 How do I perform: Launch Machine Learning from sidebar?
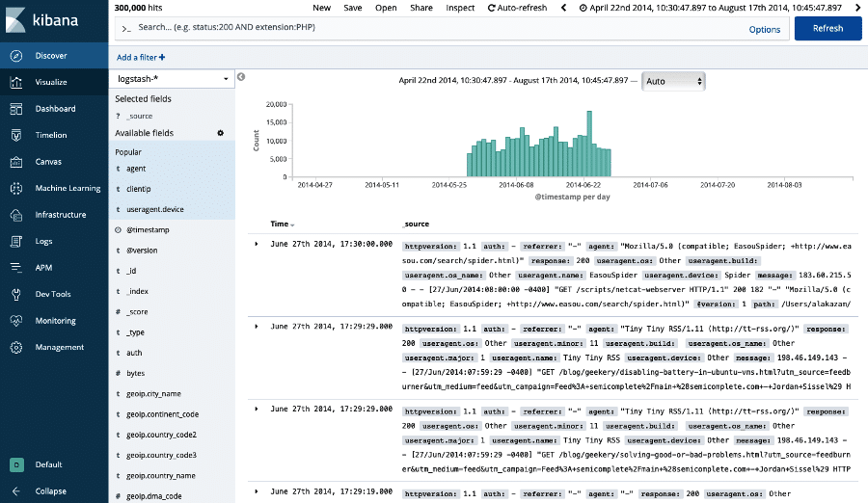pos(17,188)
